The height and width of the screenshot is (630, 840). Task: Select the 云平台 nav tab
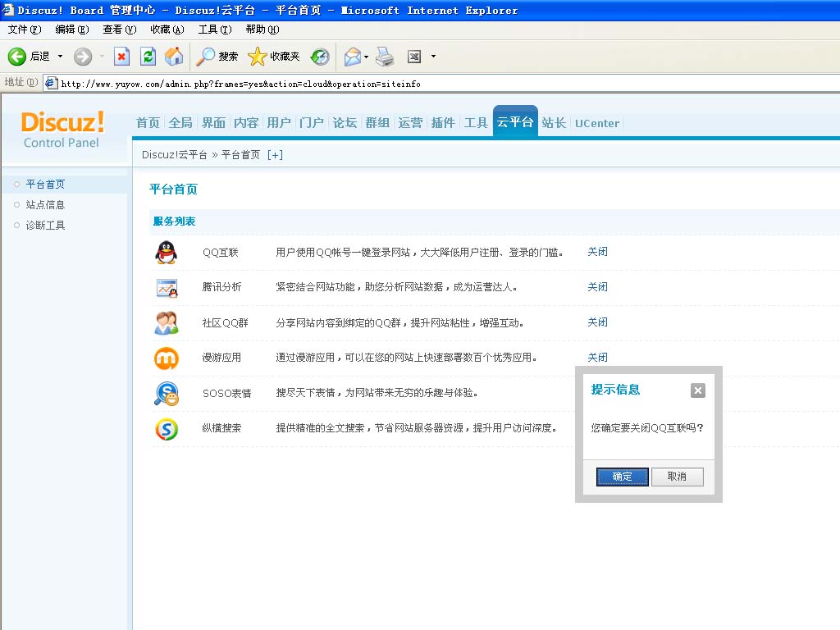click(x=515, y=122)
